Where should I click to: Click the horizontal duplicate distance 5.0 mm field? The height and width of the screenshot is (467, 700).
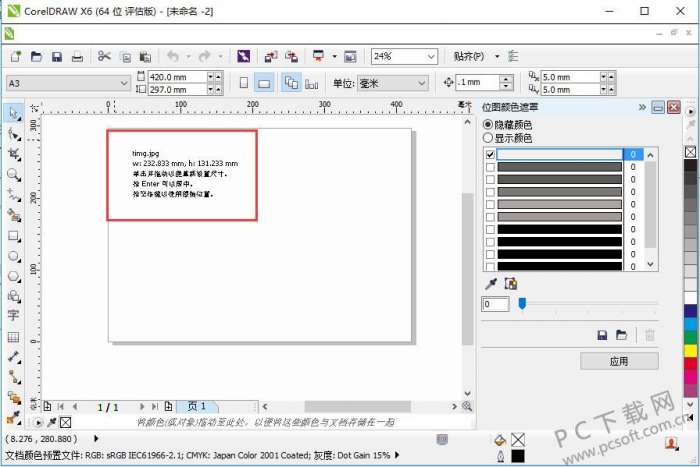[570, 77]
